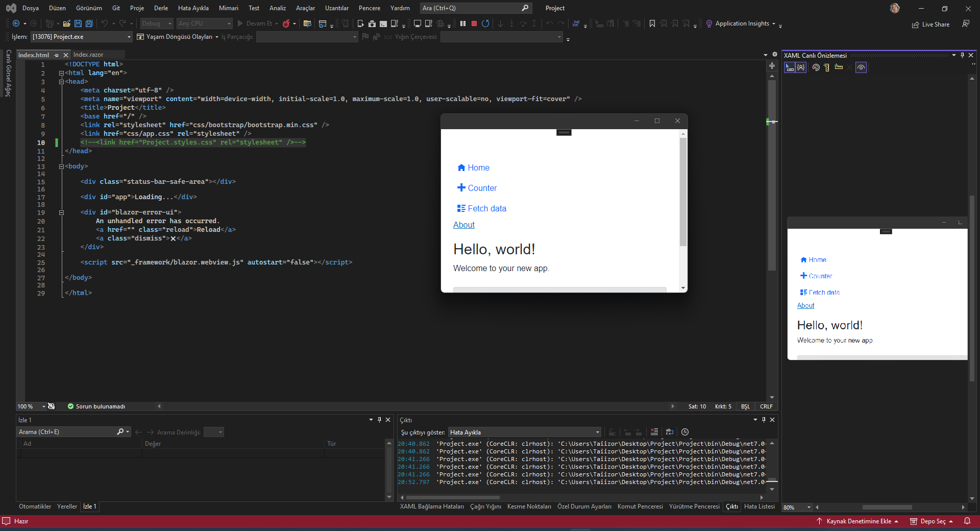Click the red Stop Debugging icon
The height and width of the screenshot is (531, 980).
[x=474, y=23]
